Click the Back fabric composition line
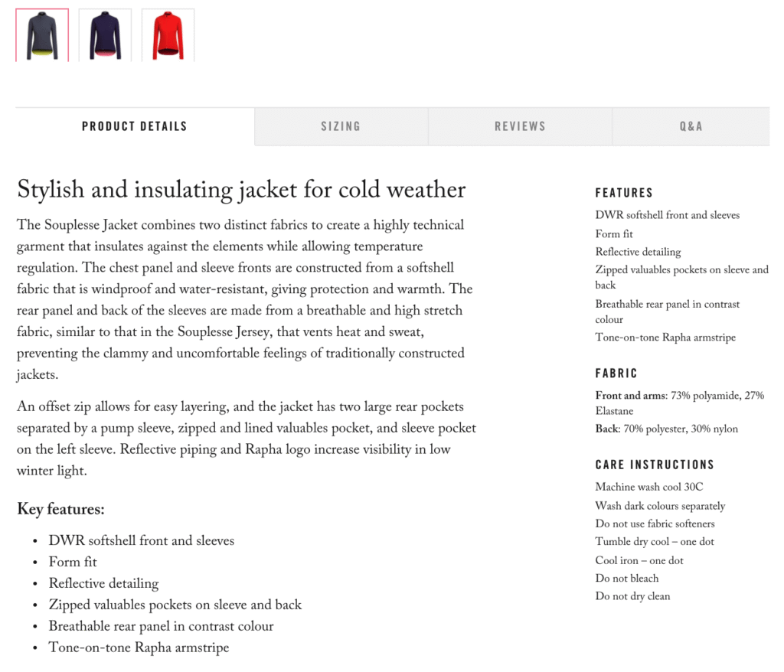 [667, 429]
